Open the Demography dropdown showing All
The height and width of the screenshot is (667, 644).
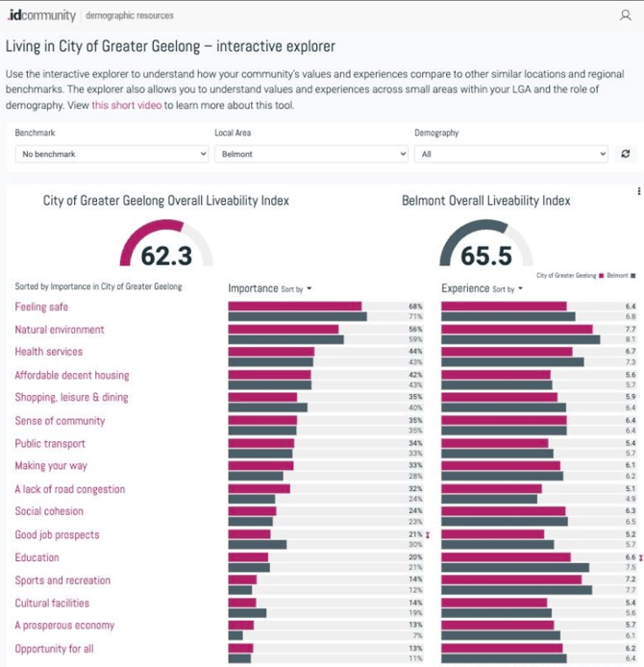[510, 154]
